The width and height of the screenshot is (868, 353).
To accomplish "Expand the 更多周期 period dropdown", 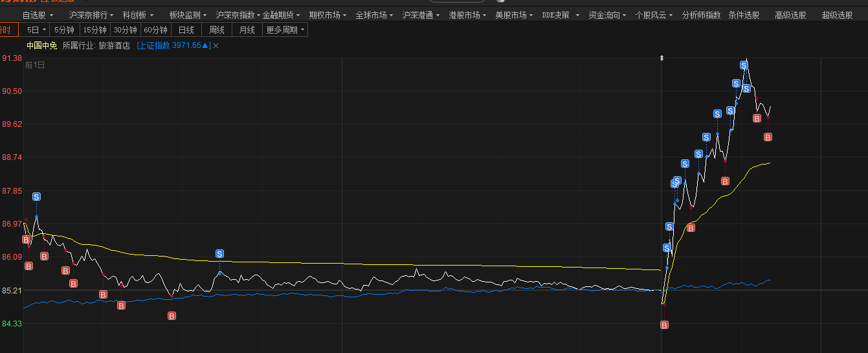I will click(285, 30).
